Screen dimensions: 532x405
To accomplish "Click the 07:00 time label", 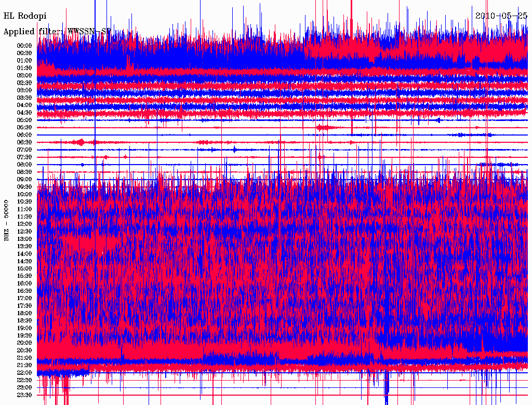I will coord(25,150).
